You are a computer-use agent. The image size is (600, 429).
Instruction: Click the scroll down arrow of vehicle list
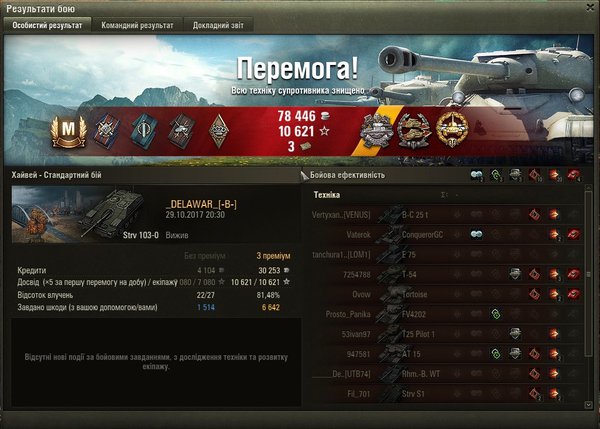589,404
